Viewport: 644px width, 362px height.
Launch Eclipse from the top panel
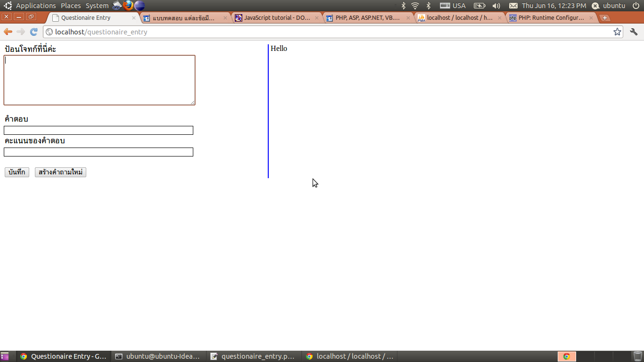(140, 6)
